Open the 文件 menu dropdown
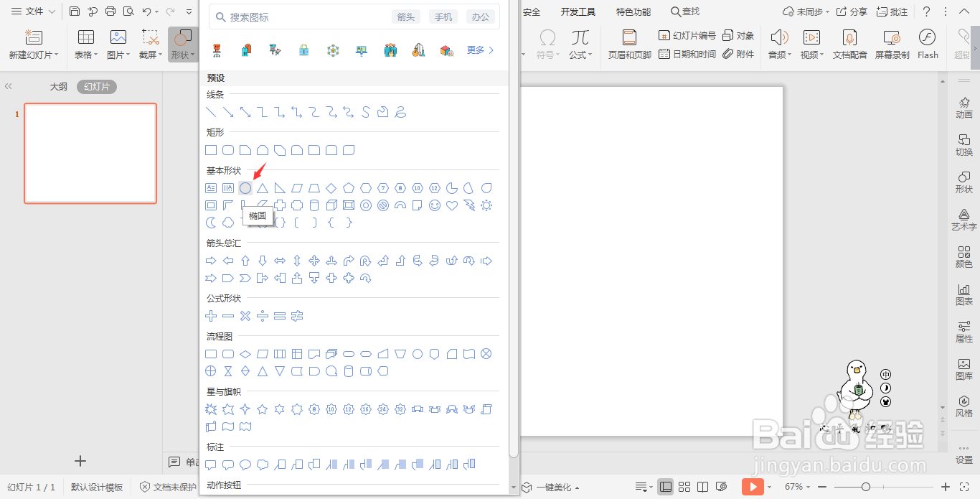 click(33, 11)
